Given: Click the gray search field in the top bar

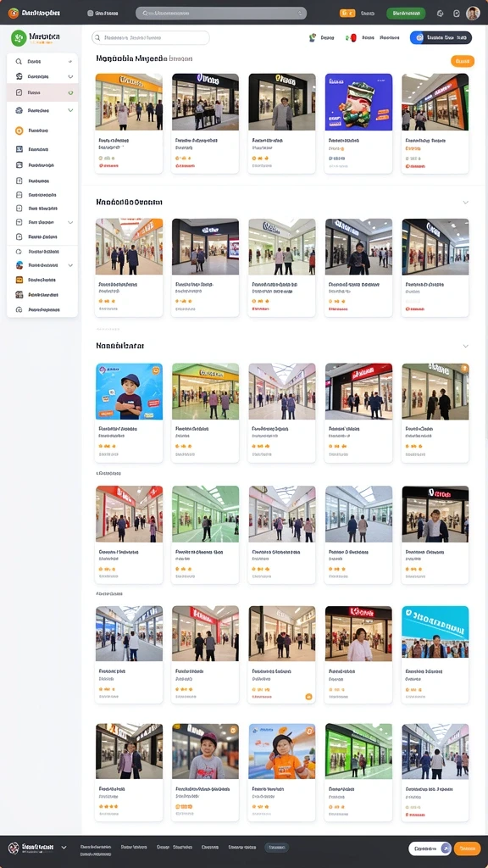Looking at the screenshot, I should point(221,14).
